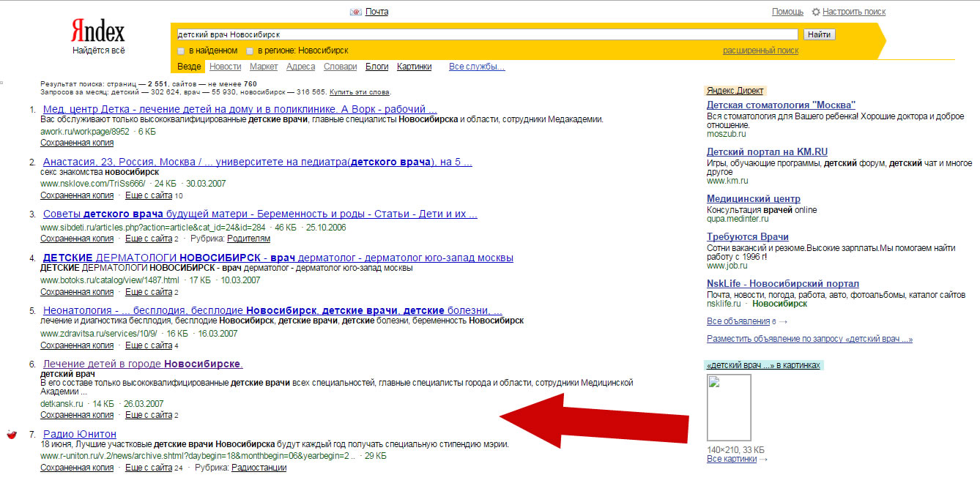Open Сохраненная копия for the botoks.ru result

tap(77, 292)
